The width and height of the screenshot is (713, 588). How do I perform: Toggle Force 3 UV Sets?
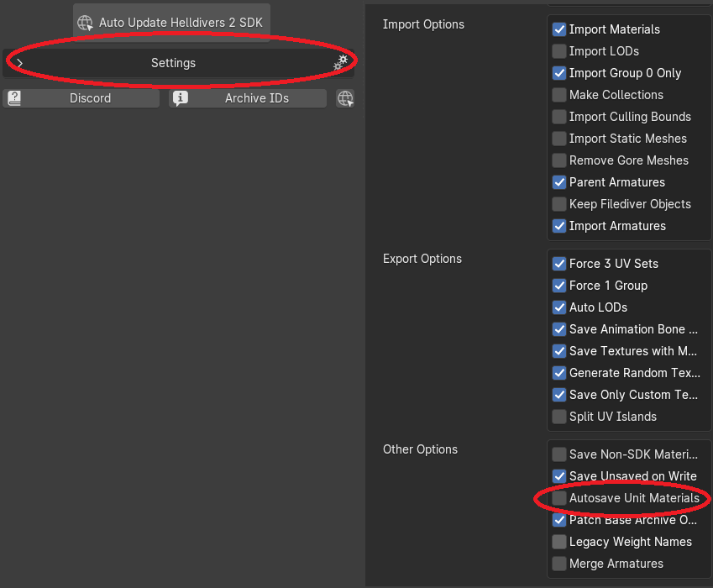point(559,264)
